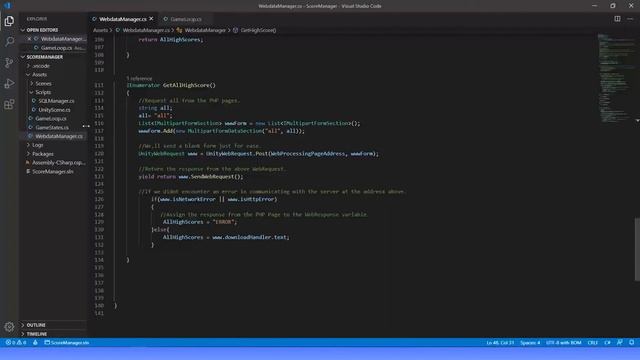This screenshot has height=360, width=640.
Task: Open the Source Control view icon
Action: (x=9, y=62)
